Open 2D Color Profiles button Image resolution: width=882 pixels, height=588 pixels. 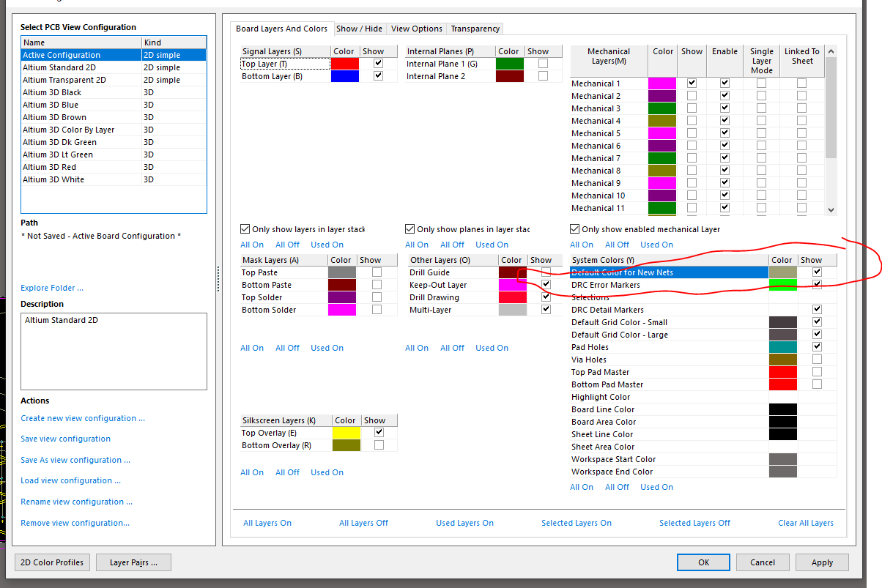[x=52, y=562]
